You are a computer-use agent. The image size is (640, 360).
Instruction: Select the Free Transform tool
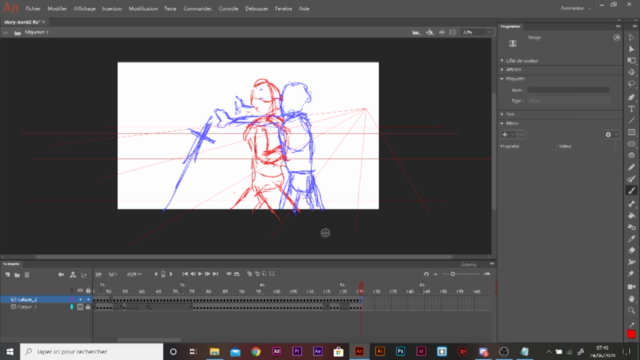point(631,60)
